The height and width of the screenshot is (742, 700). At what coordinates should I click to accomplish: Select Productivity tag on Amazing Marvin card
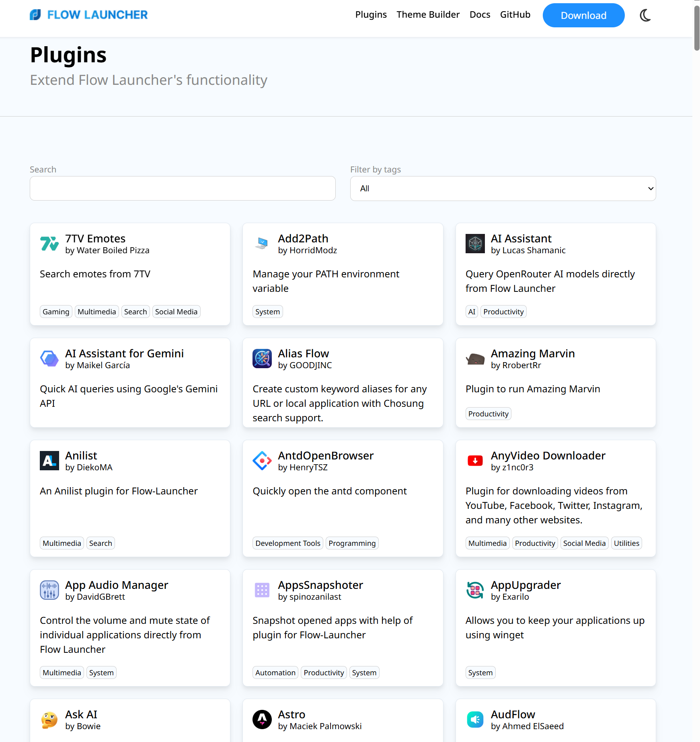point(488,414)
